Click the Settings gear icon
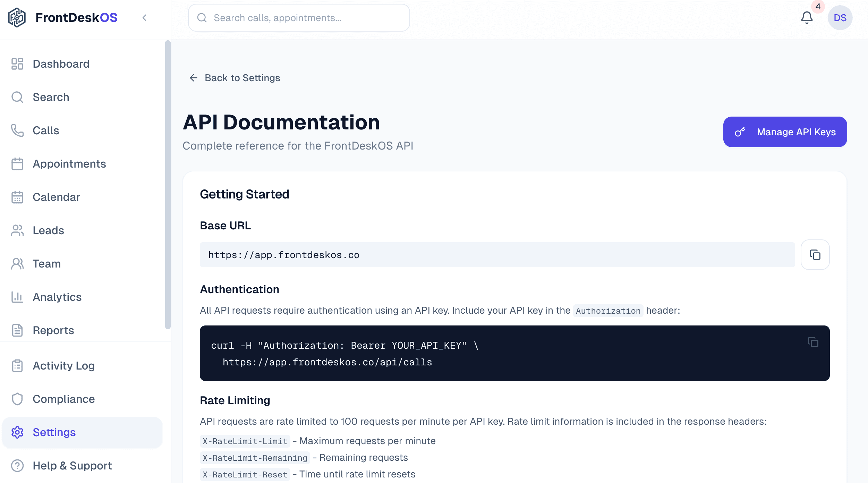868x483 pixels. point(17,432)
